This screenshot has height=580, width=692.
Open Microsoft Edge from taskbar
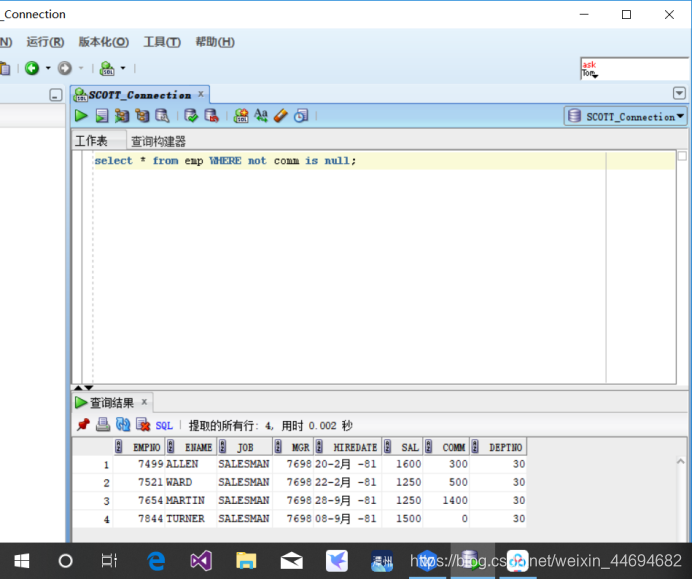pos(156,561)
